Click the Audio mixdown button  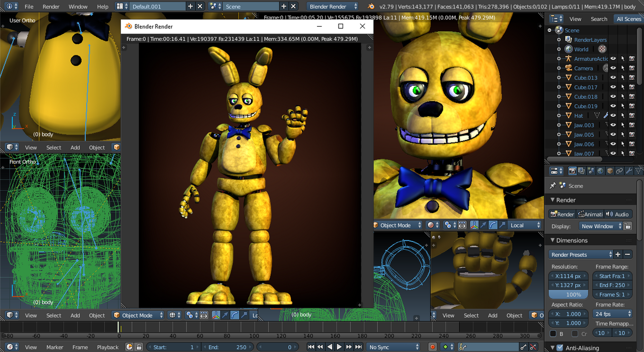click(617, 214)
